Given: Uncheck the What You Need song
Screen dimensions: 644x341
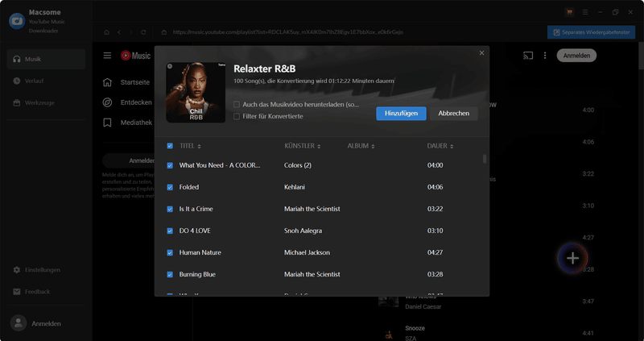Looking at the screenshot, I should [x=170, y=165].
